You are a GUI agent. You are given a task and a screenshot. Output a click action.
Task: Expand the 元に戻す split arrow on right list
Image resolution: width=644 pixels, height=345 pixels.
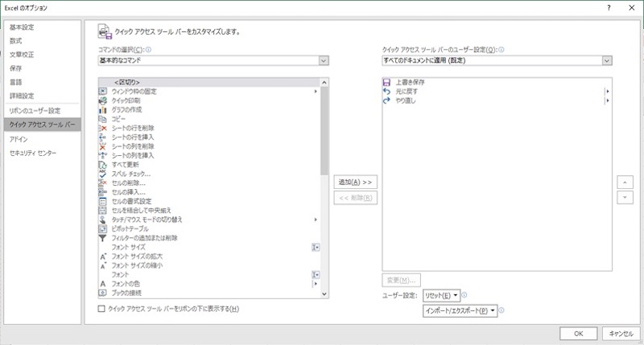[x=607, y=91]
